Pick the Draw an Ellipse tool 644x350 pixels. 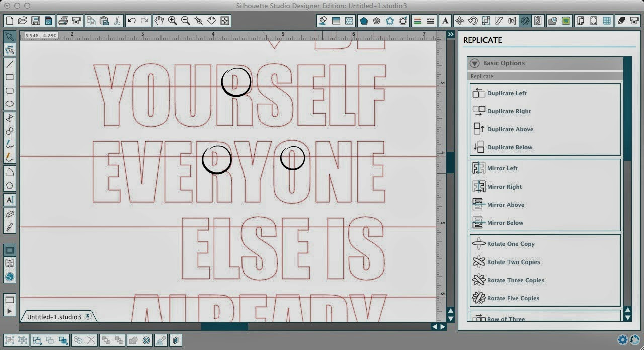9,104
